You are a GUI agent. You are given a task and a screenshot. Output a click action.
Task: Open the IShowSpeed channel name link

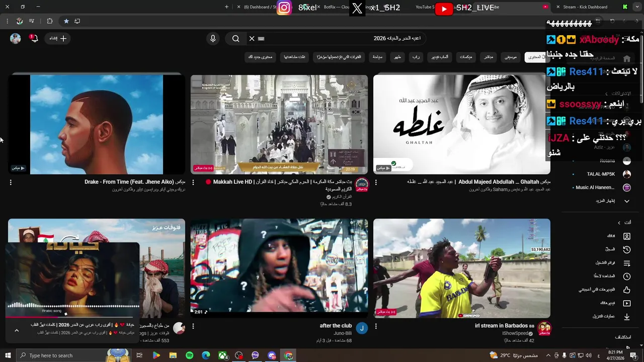[x=515, y=333]
